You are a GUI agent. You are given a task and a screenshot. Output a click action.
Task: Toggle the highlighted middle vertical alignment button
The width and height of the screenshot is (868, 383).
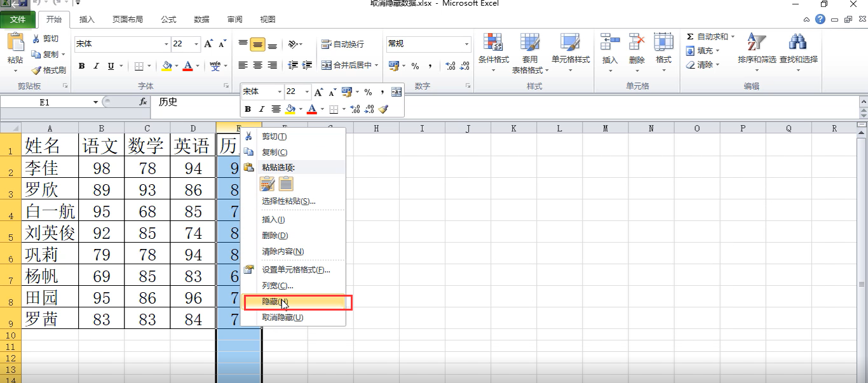click(257, 44)
